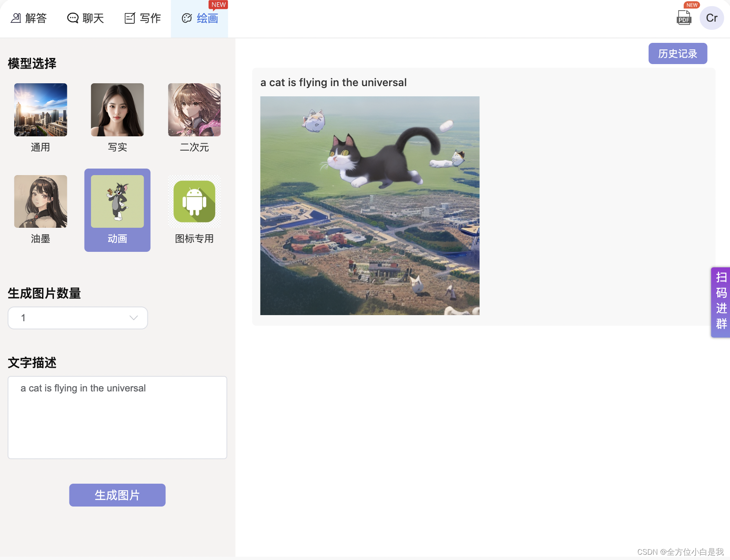Click the 写作 notepad icon
Image resolution: width=730 pixels, height=560 pixels.
click(130, 18)
